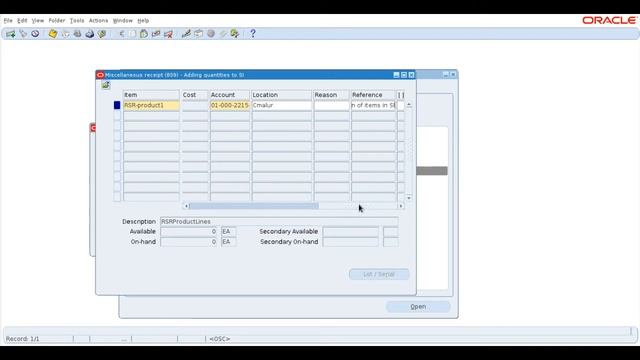
Task: Click the Reason column header
Action: (x=331, y=95)
